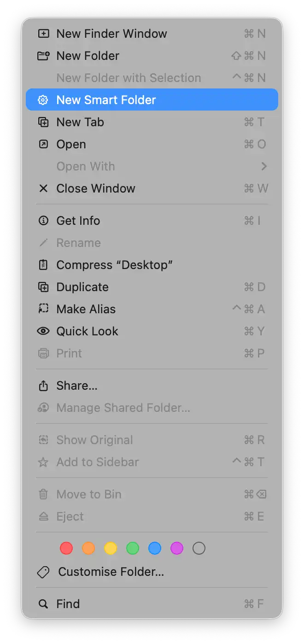
Task: Click Compress "Desktop"
Action: point(114,265)
